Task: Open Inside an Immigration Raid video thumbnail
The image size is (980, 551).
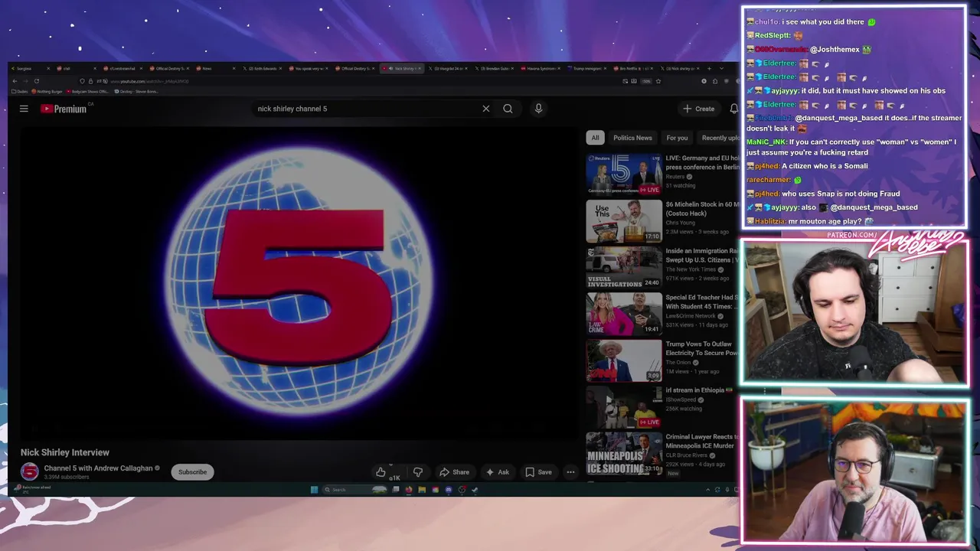Action: (624, 267)
